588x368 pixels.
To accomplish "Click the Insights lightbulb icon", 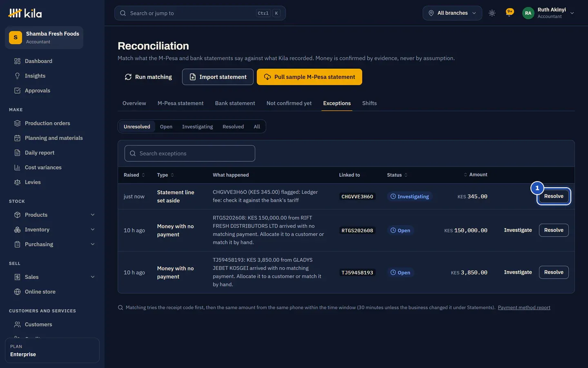I will click(17, 76).
